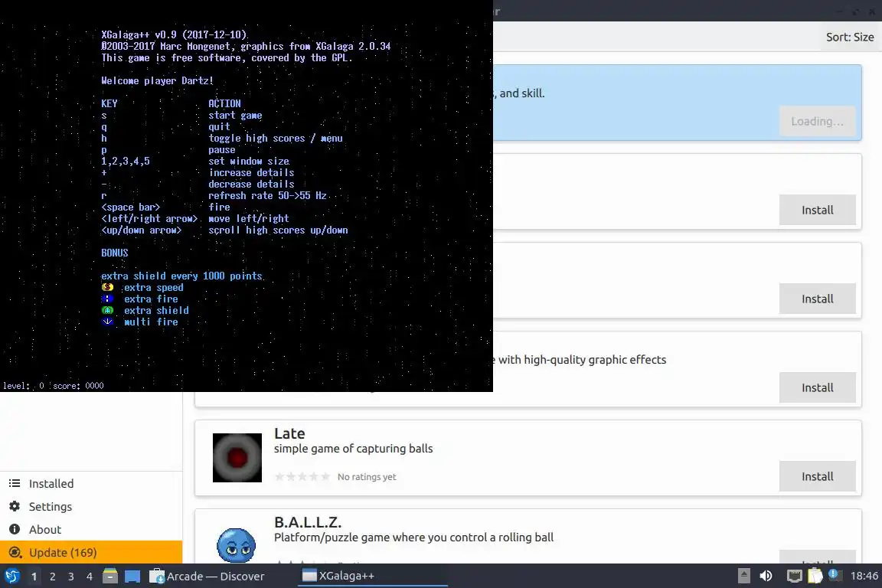Install the Late game
The width and height of the screenshot is (882, 588).
(818, 476)
